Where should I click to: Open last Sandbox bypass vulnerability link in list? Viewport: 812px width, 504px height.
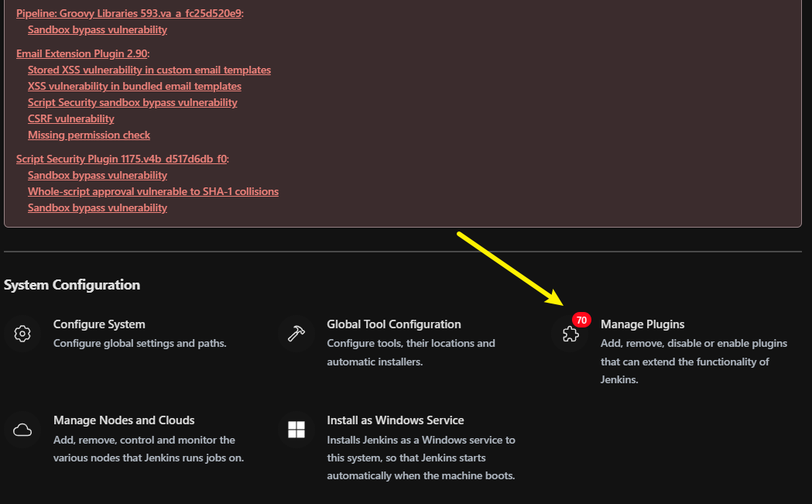(98, 207)
